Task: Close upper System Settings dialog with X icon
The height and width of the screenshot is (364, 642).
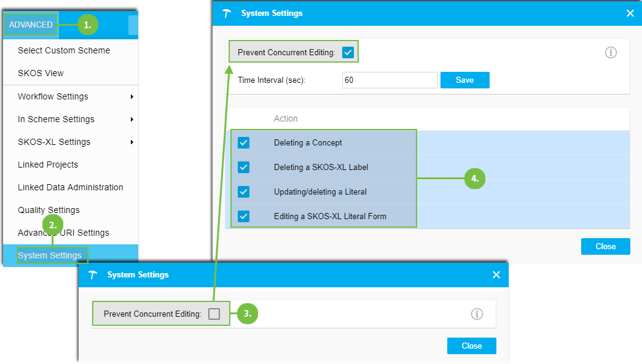Action: pyautogui.click(x=630, y=14)
